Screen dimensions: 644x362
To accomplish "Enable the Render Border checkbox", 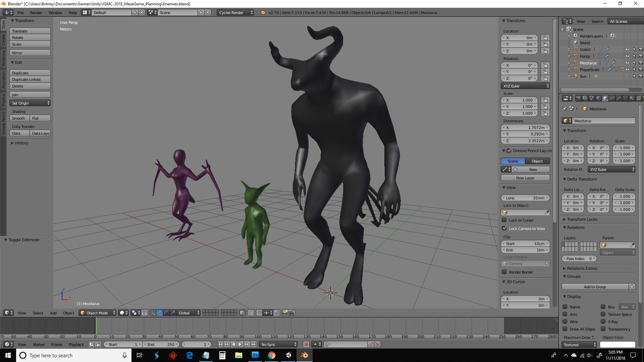I will 504,272.
